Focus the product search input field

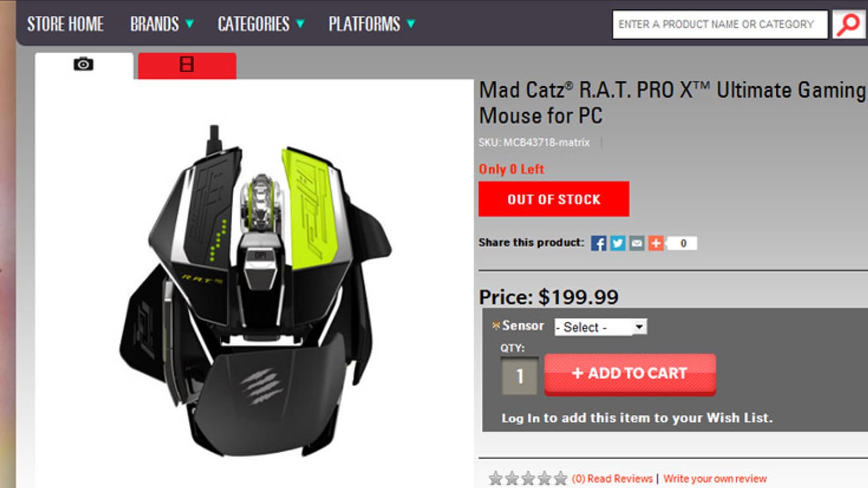(720, 24)
